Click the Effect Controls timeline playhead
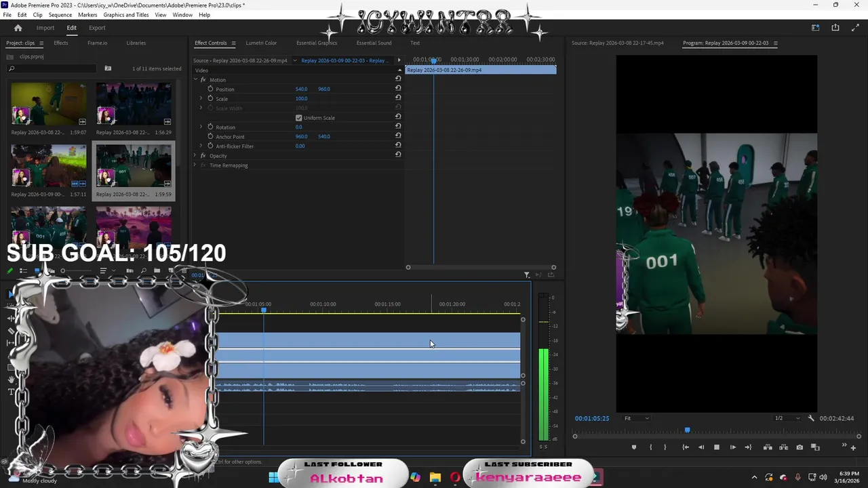 (x=434, y=61)
